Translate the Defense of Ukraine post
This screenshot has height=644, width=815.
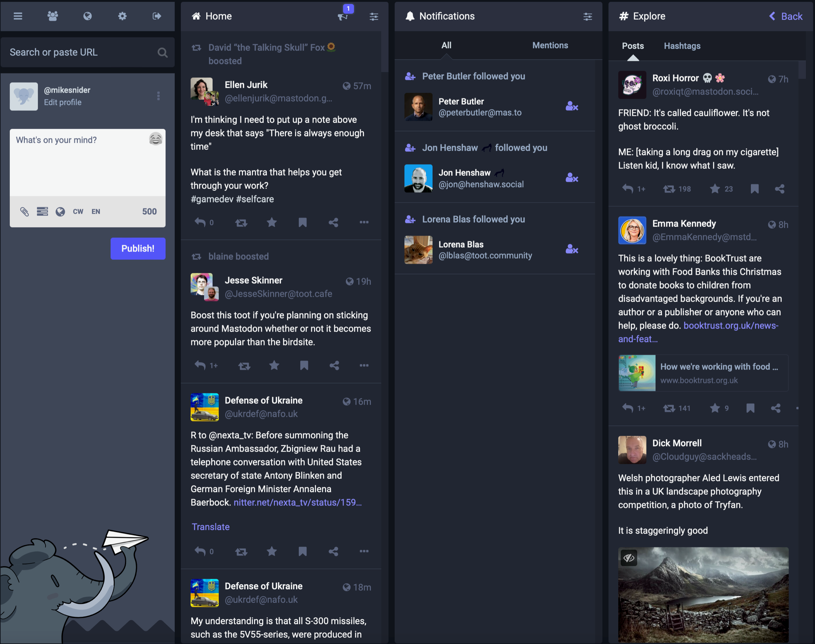(210, 527)
